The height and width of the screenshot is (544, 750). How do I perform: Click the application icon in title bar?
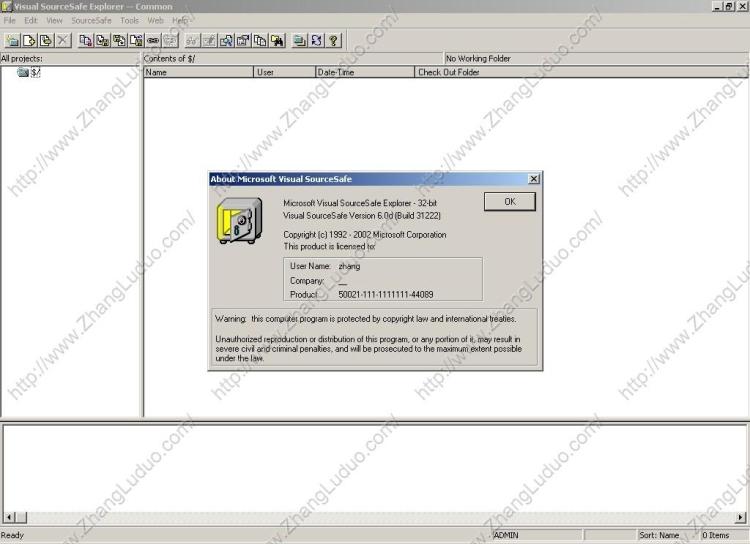(x=6, y=7)
